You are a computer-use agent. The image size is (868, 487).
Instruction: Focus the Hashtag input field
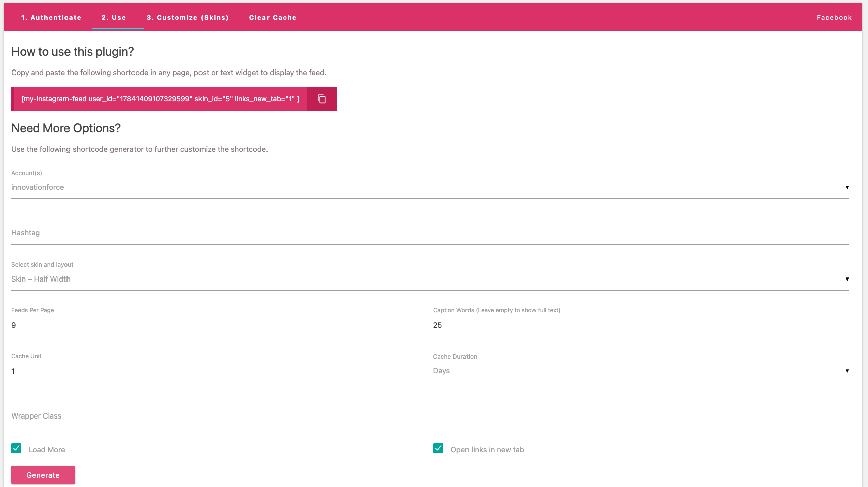coord(430,233)
